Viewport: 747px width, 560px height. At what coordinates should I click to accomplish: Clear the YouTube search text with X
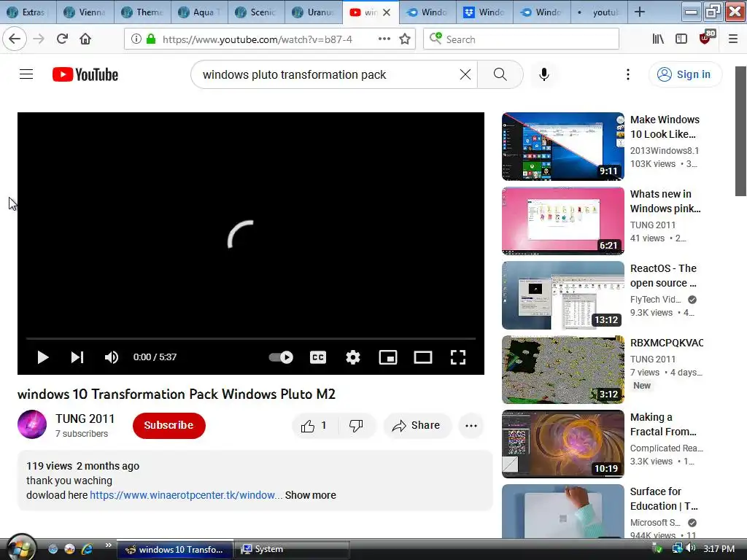coord(465,74)
